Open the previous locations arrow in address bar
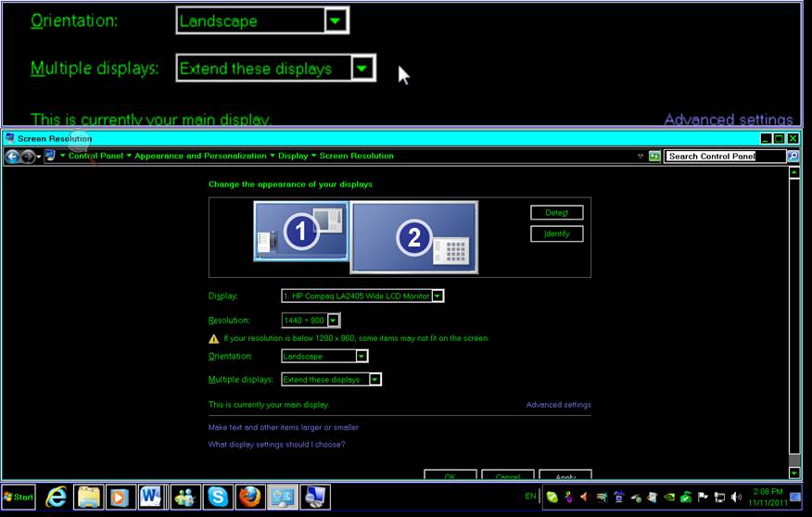Image resolution: width=812 pixels, height=517 pixels. (641, 156)
